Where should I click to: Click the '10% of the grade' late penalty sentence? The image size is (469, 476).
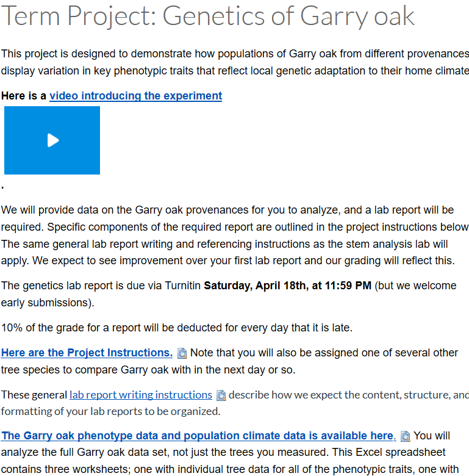(176, 328)
